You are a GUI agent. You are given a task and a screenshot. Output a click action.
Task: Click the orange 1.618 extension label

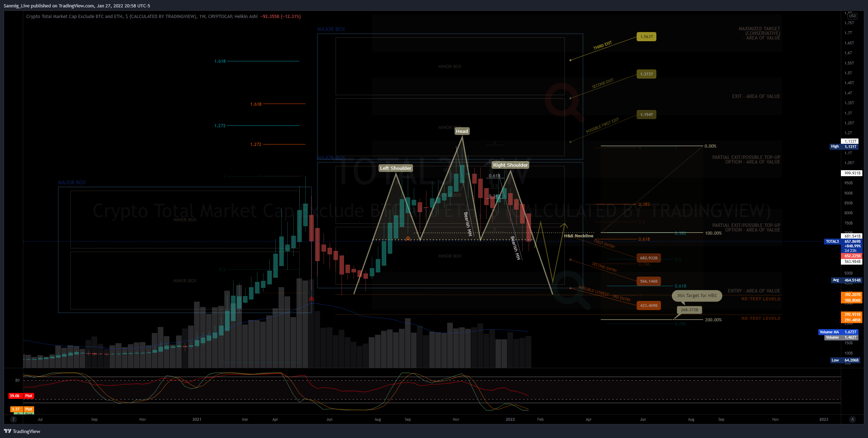click(x=256, y=104)
